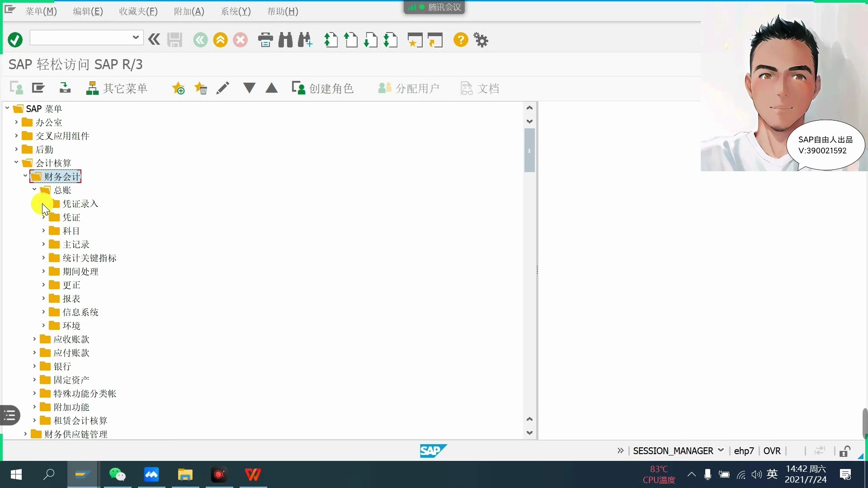
Task: Click the Next Page icon
Action: 371,40
